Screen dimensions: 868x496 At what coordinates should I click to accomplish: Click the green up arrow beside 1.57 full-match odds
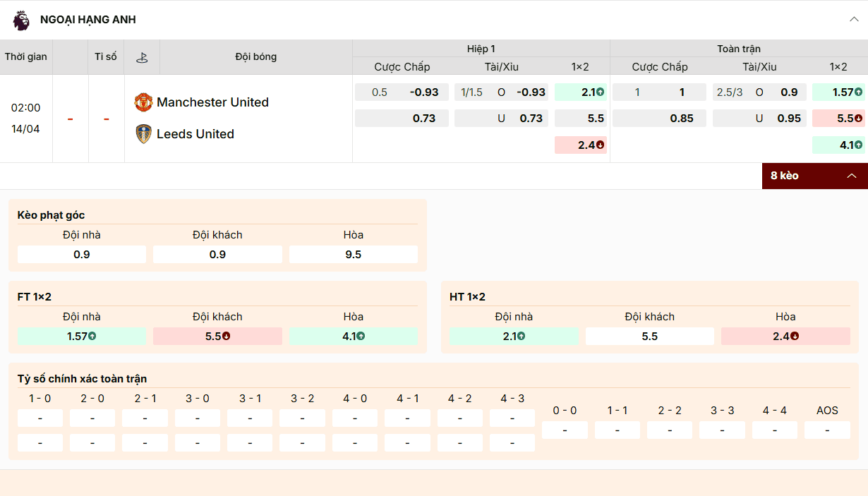click(857, 92)
